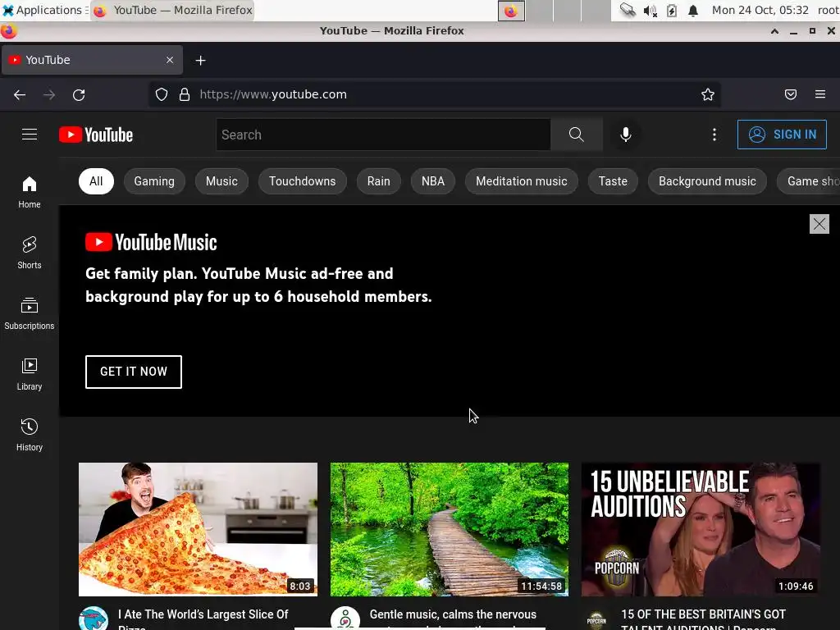The width and height of the screenshot is (840, 630).
Task: Start voice search with microphone icon
Action: [625, 135]
